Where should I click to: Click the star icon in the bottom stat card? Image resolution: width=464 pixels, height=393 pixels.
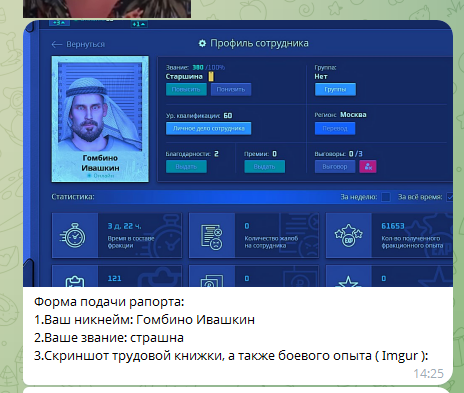pyautogui.click(x=348, y=282)
